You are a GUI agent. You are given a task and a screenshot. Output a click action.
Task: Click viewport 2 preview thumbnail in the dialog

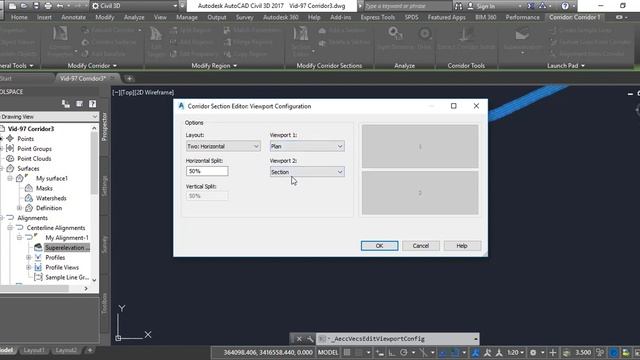pos(420,193)
